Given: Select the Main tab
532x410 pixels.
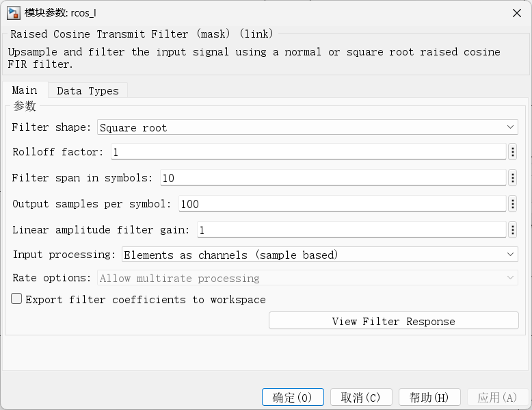Looking at the screenshot, I should [x=25, y=90].
